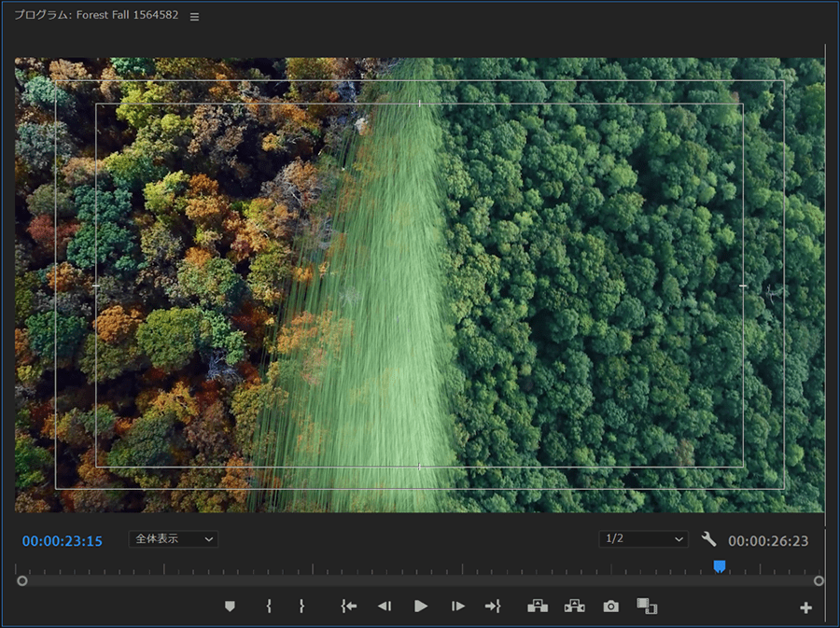Export a frame with the camera icon
This screenshot has height=628, width=840.
coord(610,607)
